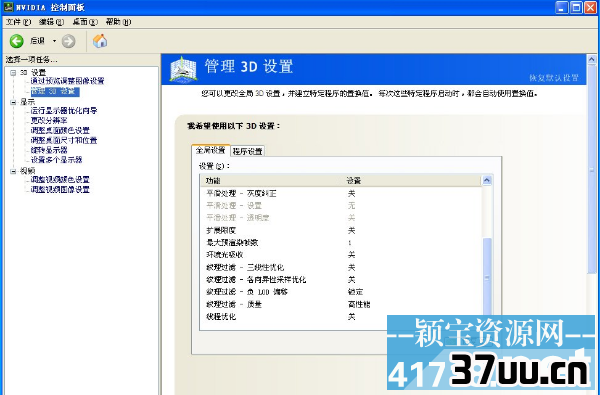Click the 恢复默认设置 link
This screenshot has height=395, width=600.
point(554,78)
